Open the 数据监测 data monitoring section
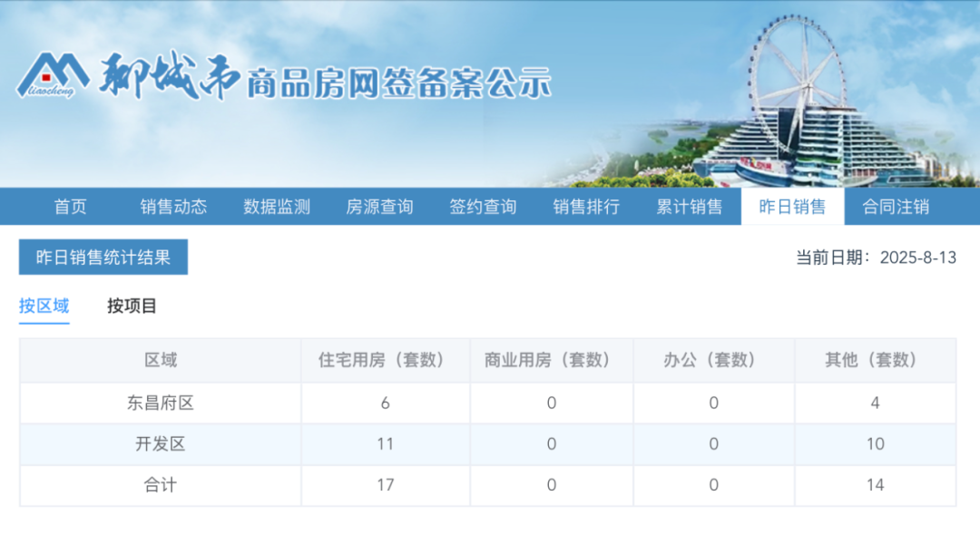This screenshot has width=980, height=535. click(275, 207)
